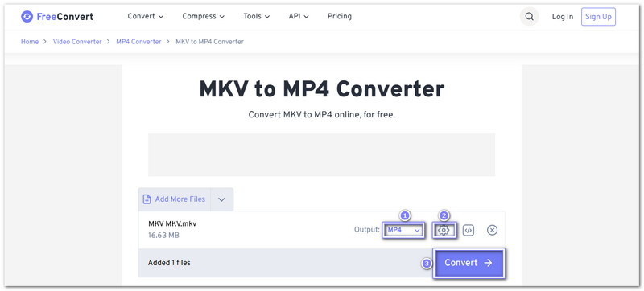Image resolution: width=644 pixels, height=291 pixels.
Task: Click the FreeConvert logo
Action: (x=57, y=17)
